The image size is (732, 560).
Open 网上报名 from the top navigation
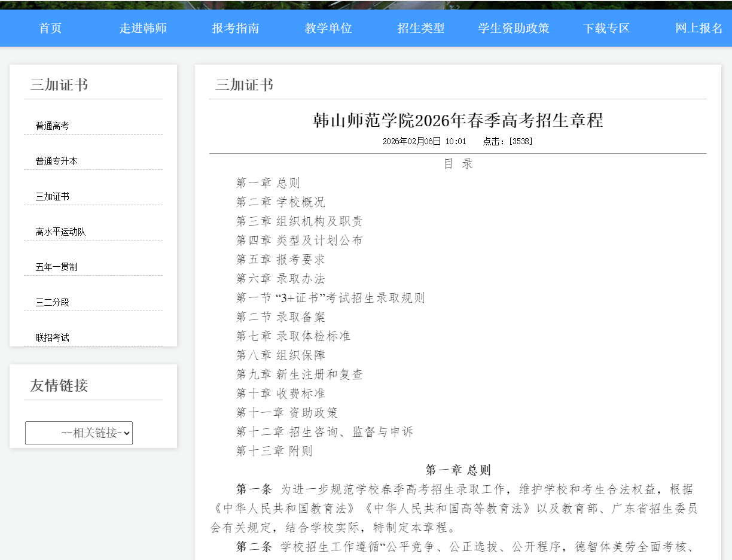click(x=699, y=28)
